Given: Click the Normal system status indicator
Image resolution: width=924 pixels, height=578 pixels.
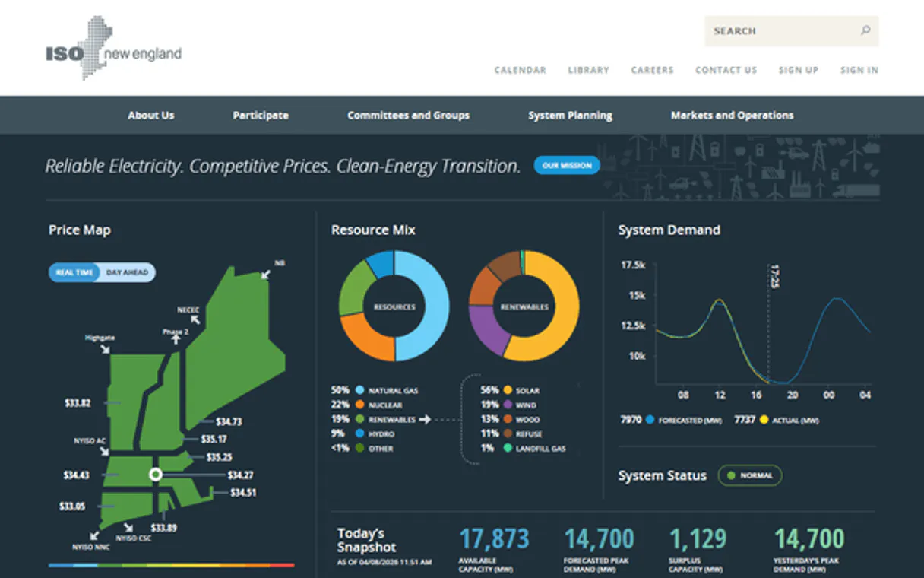Looking at the screenshot, I should click(x=749, y=475).
